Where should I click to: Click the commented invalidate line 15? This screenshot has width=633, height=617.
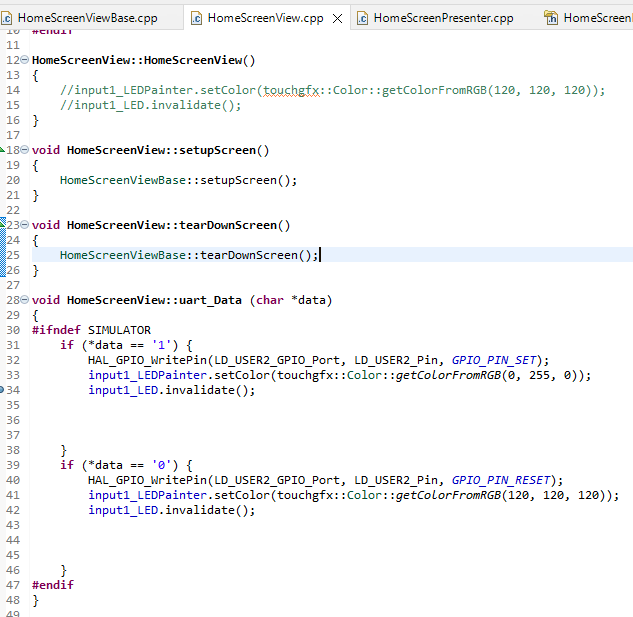(x=151, y=105)
